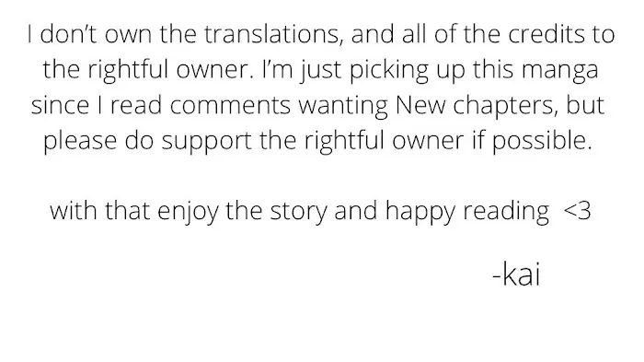Select the word 'since'
The image size is (644, 362).
[x=60, y=105]
